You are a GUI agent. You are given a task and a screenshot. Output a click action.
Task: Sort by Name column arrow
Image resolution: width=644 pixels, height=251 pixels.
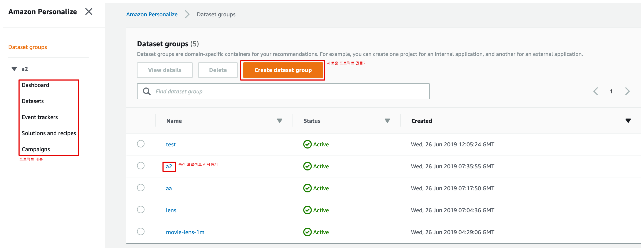pyautogui.click(x=280, y=121)
